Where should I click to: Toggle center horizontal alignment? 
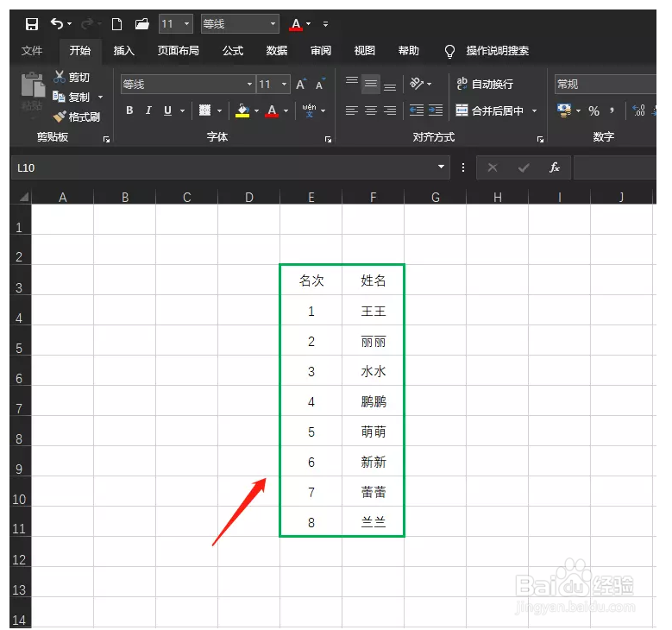(x=371, y=110)
